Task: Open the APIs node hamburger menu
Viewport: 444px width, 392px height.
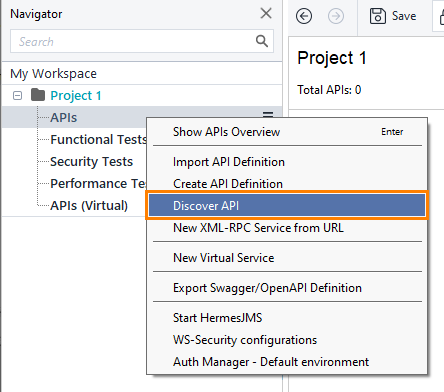Action: [268, 114]
